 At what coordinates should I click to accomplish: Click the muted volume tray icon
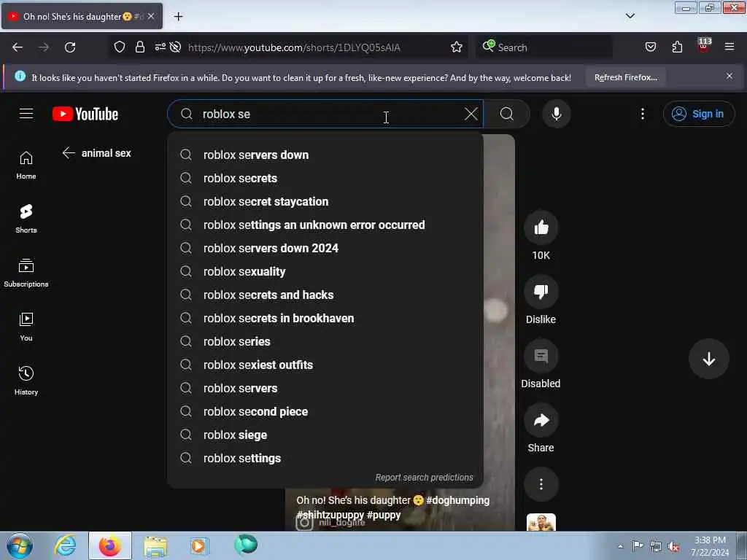coord(673,547)
